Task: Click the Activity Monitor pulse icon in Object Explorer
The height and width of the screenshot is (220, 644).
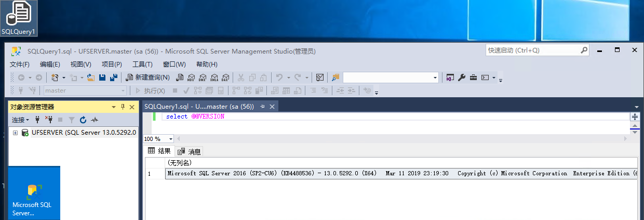Action: 94,120
